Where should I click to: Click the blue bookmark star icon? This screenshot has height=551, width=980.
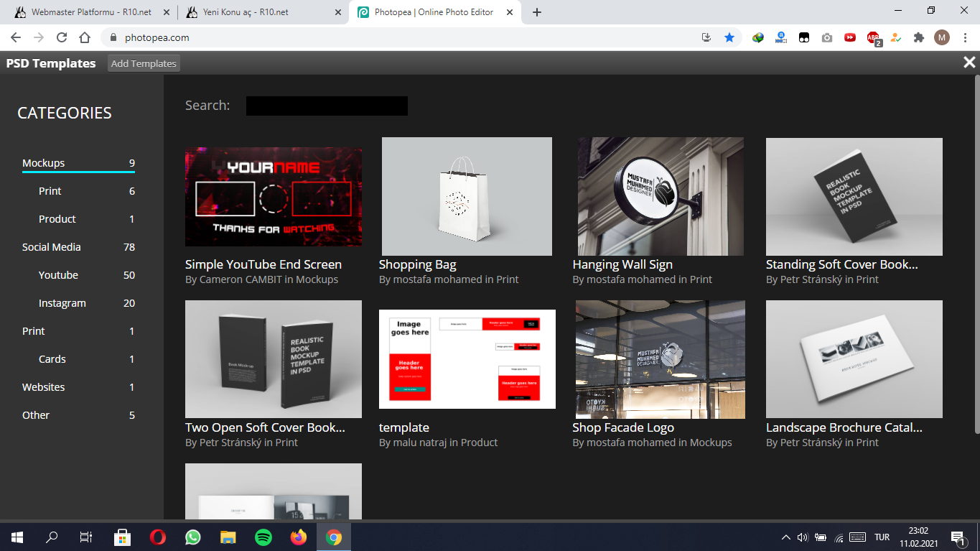[x=729, y=37]
